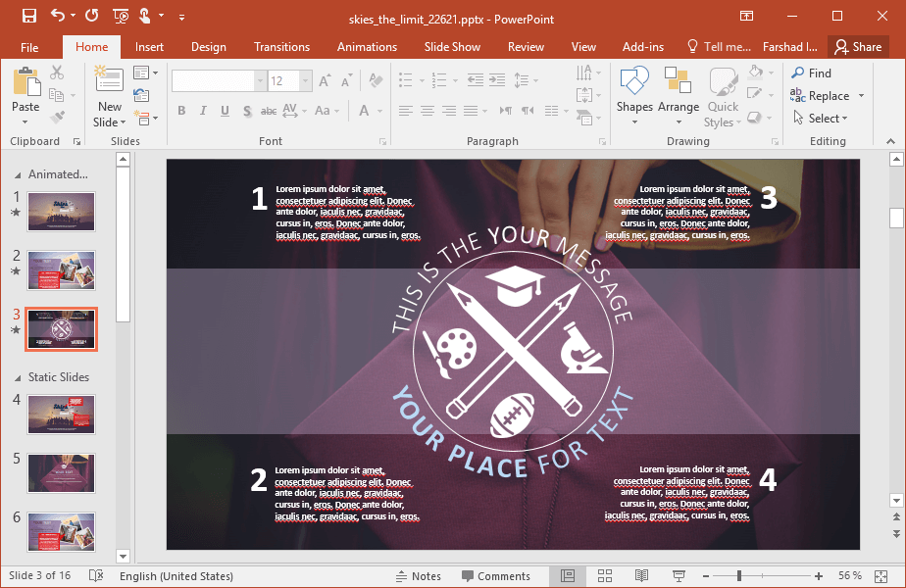Image resolution: width=906 pixels, height=588 pixels.
Task: Select slide 5 thumbnail
Action: (x=61, y=472)
